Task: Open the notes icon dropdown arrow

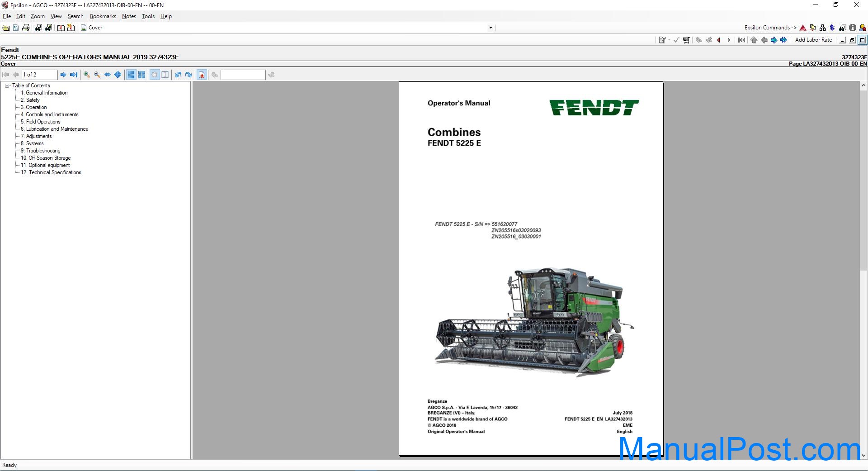Action: pyautogui.click(x=669, y=40)
